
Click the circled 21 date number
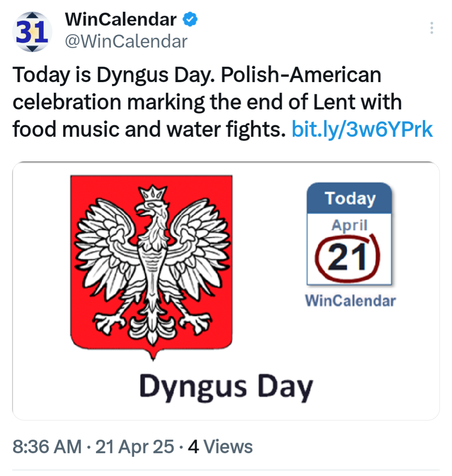tap(347, 258)
